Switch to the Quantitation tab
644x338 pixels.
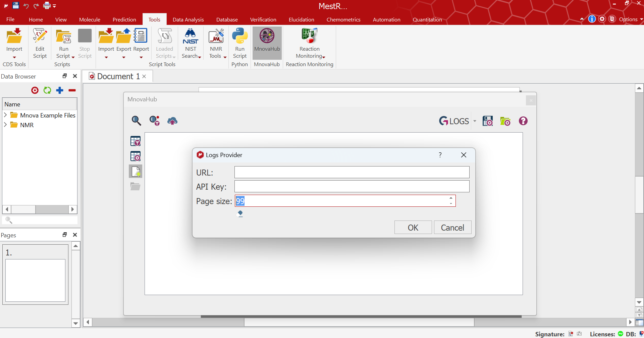pyautogui.click(x=427, y=19)
